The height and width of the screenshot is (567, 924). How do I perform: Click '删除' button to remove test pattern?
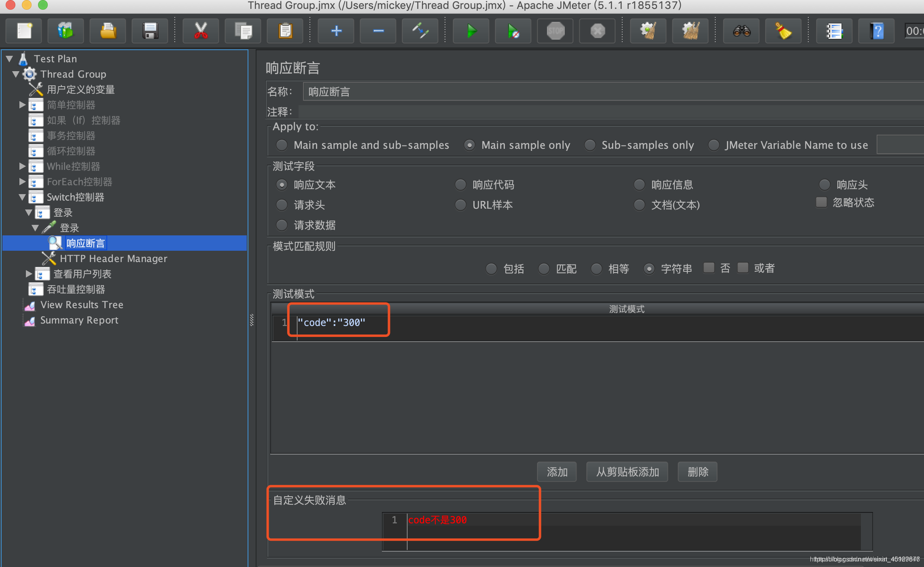point(697,471)
